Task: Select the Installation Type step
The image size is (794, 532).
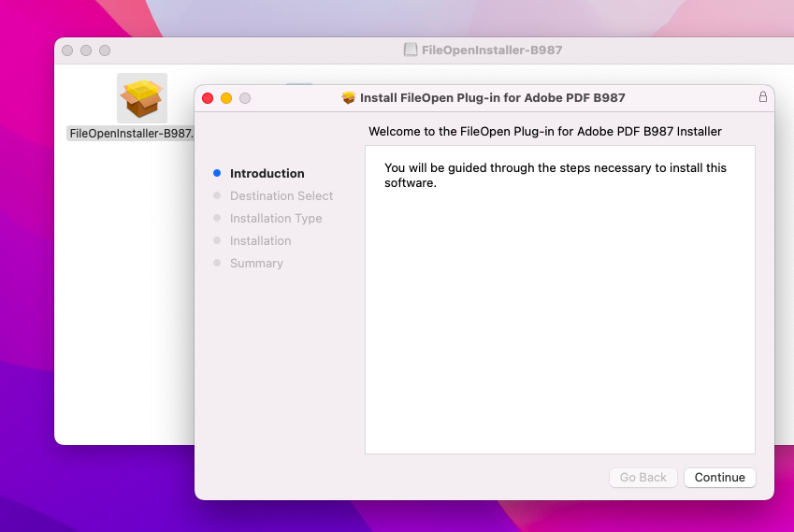Action: point(276,218)
